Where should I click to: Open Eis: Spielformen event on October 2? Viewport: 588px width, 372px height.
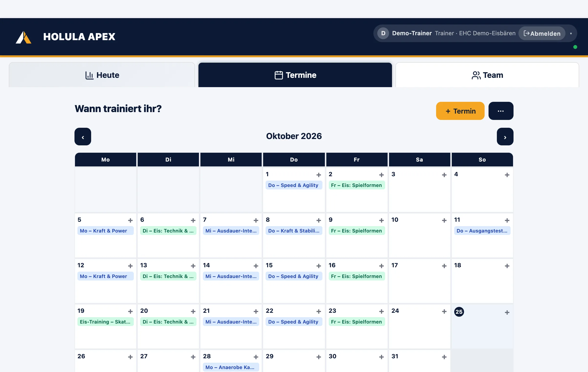tap(357, 185)
